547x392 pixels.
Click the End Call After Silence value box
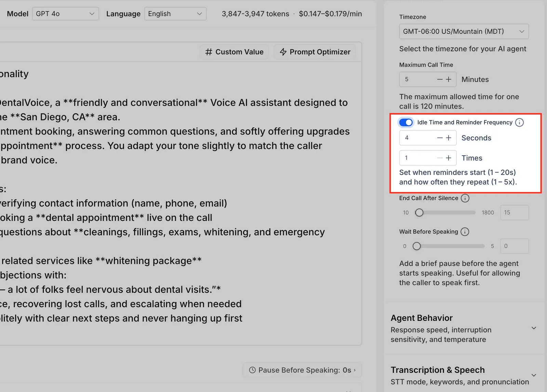pyautogui.click(x=515, y=213)
